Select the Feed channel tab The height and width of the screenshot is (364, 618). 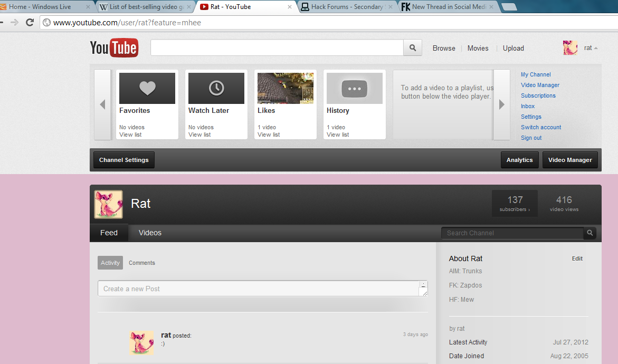(x=109, y=233)
